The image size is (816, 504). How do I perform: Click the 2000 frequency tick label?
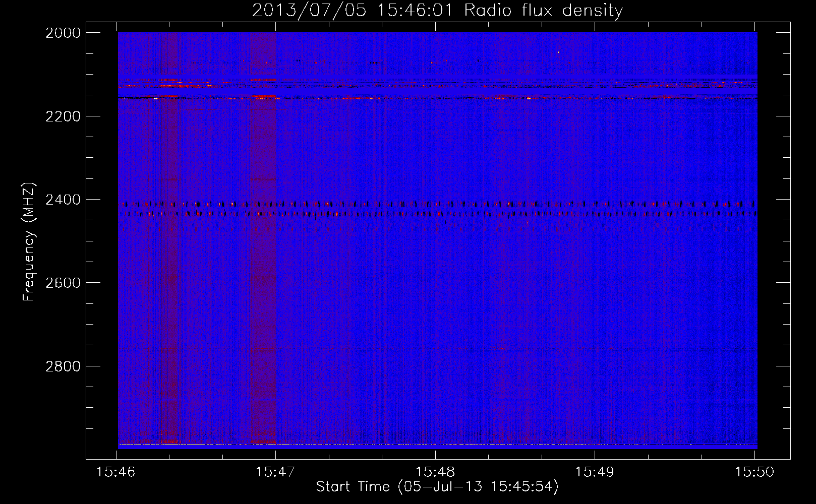point(63,33)
